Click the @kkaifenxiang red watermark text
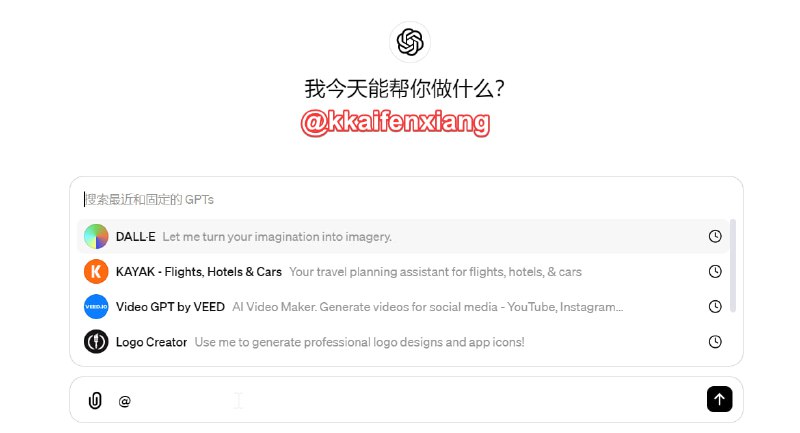800x433 pixels. (x=395, y=122)
